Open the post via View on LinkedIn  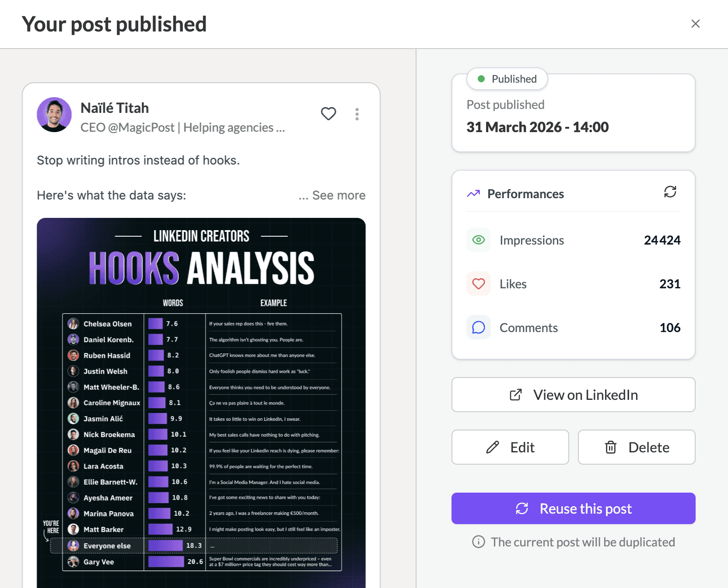tap(573, 395)
